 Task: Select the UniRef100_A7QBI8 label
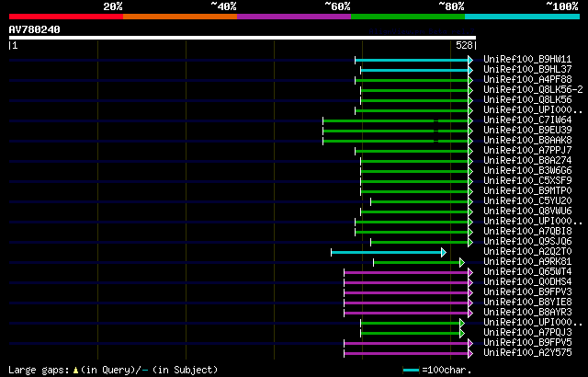527,232
